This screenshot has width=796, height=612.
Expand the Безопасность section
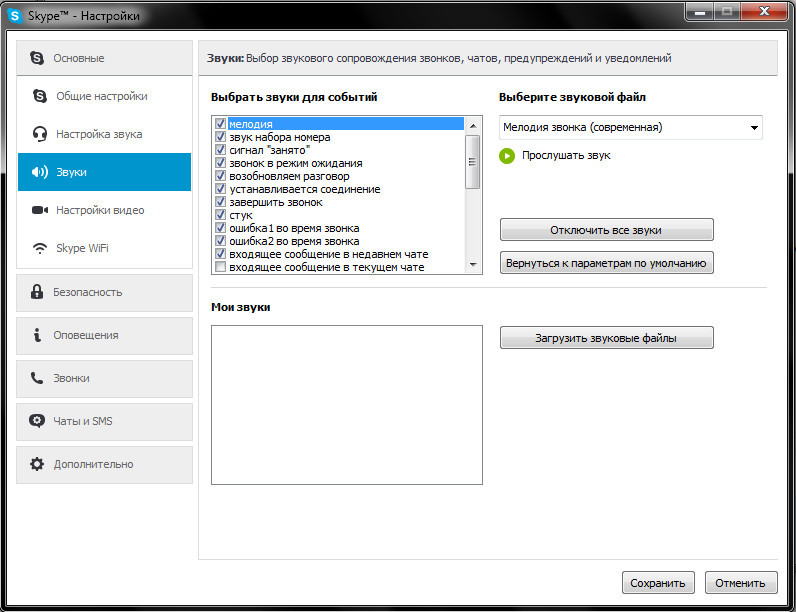[x=104, y=292]
